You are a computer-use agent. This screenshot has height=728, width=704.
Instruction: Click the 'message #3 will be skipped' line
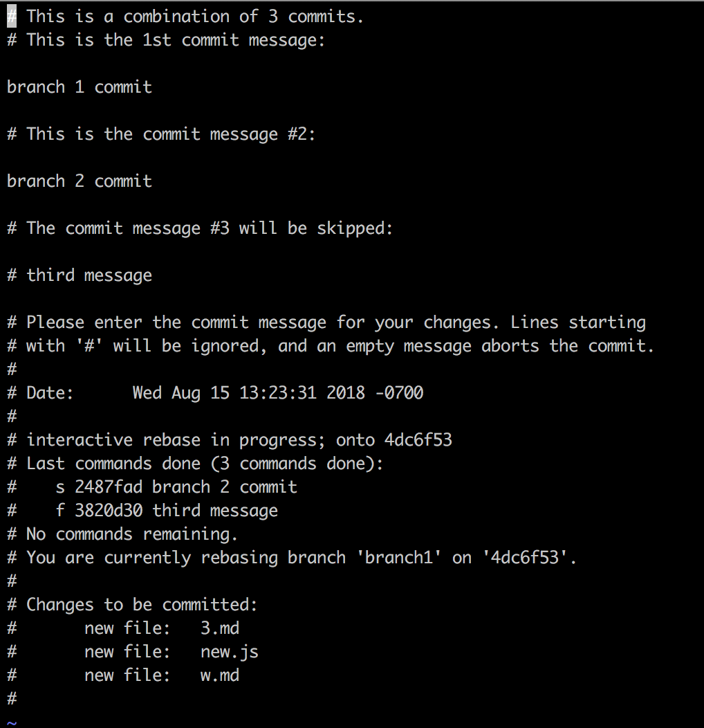(x=200, y=228)
